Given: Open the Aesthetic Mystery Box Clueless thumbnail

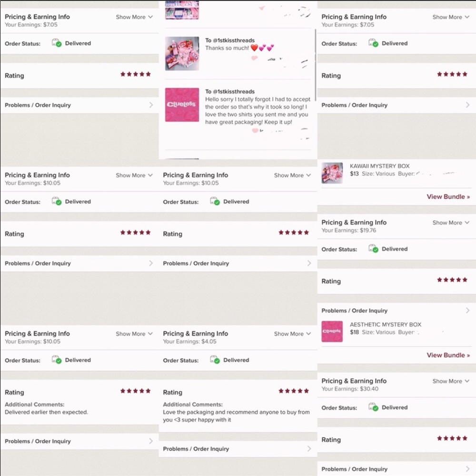Looking at the screenshot, I should (x=332, y=331).
